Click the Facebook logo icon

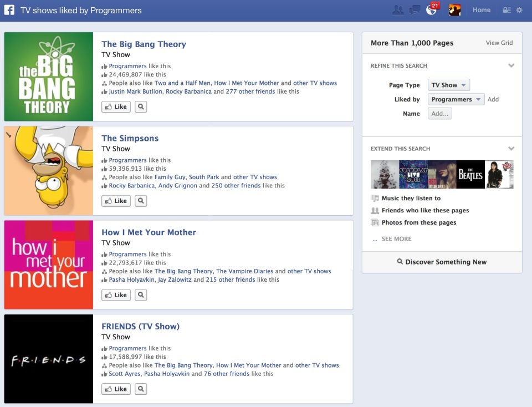pyautogui.click(x=9, y=10)
